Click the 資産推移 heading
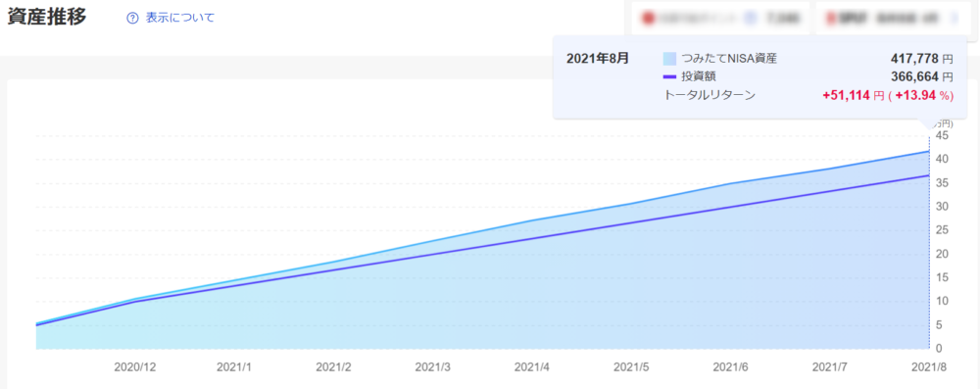 click(47, 17)
